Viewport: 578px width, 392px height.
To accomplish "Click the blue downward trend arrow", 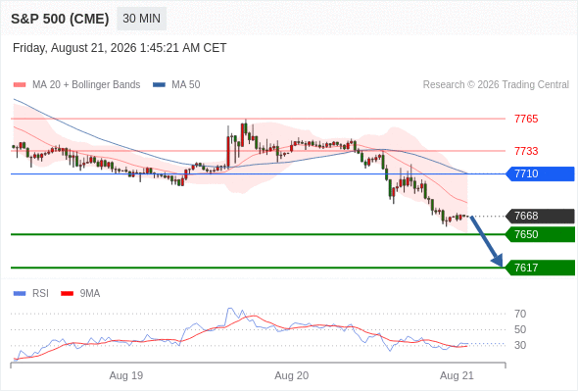I will point(486,241).
